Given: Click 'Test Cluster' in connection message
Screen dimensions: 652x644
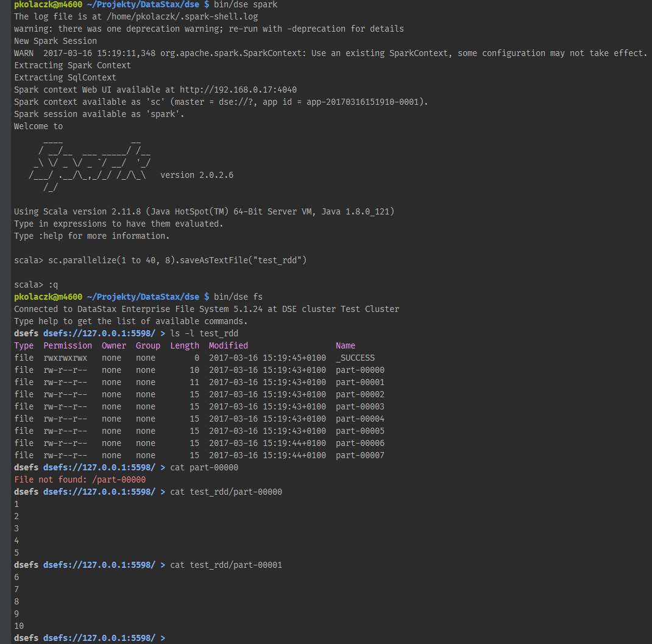Looking at the screenshot, I should [x=370, y=309].
